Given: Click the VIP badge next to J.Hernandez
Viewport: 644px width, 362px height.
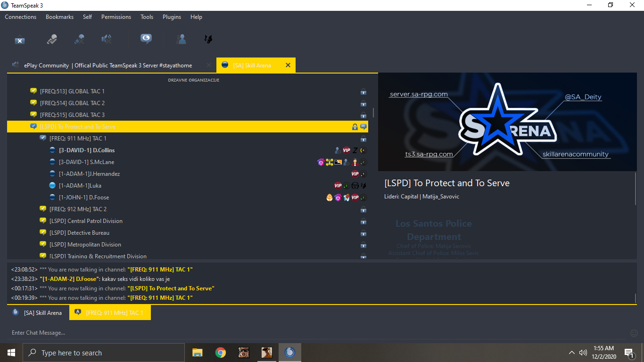Looking at the screenshot, I should click(x=355, y=174).
